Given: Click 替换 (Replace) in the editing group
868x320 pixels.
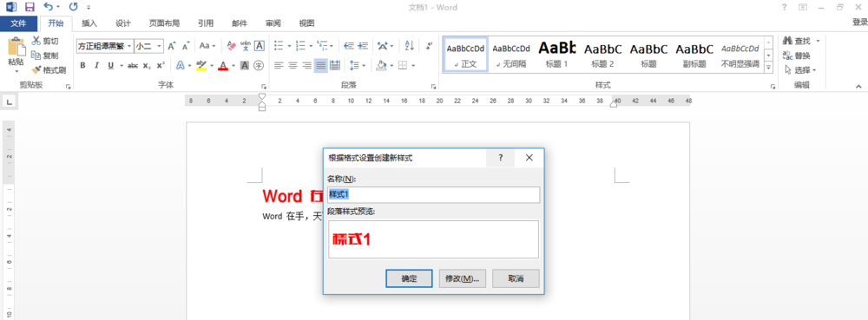Looking at the screenshot, I should [x=797, y=56].
